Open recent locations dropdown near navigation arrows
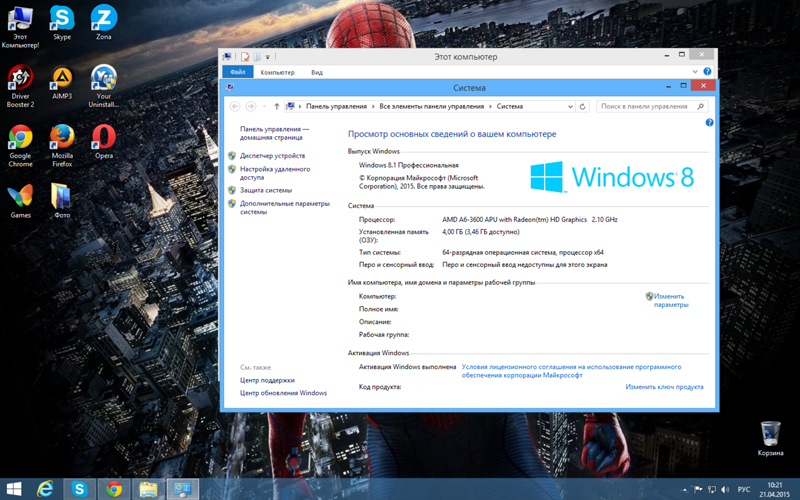The image size is (800, 500). click(264, 106)
